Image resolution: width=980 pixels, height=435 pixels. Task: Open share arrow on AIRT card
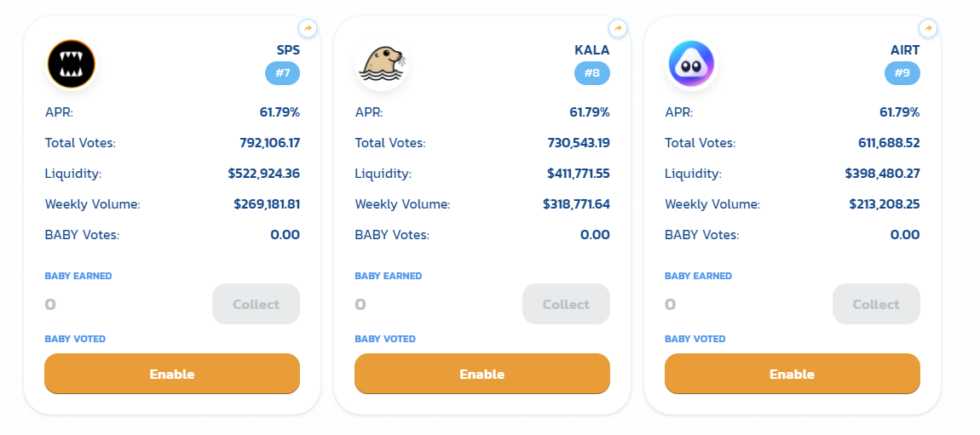(928, 28)
